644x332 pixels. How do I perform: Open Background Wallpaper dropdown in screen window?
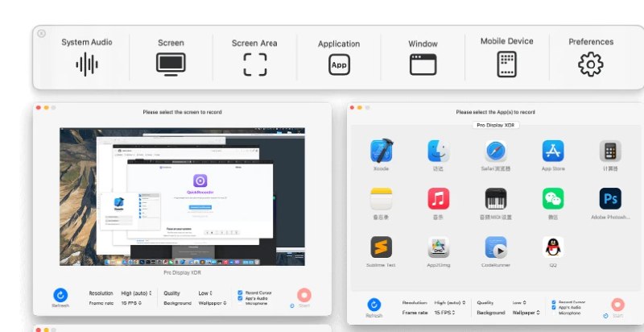pyautogui.click(x=213, y=303)
